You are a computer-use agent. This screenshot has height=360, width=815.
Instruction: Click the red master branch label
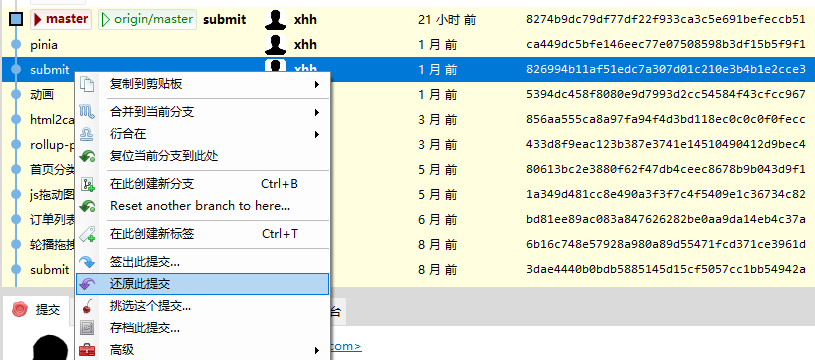61,20
